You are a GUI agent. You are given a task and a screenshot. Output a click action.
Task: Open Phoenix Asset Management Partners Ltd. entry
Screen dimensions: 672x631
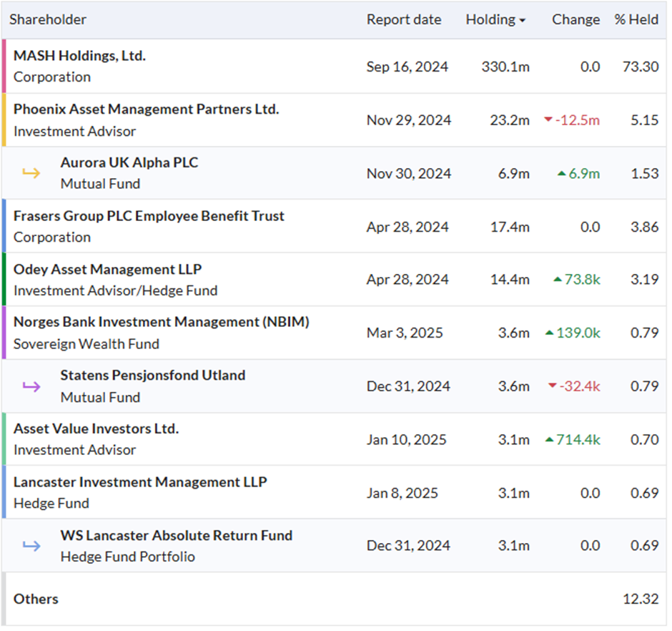146,109
